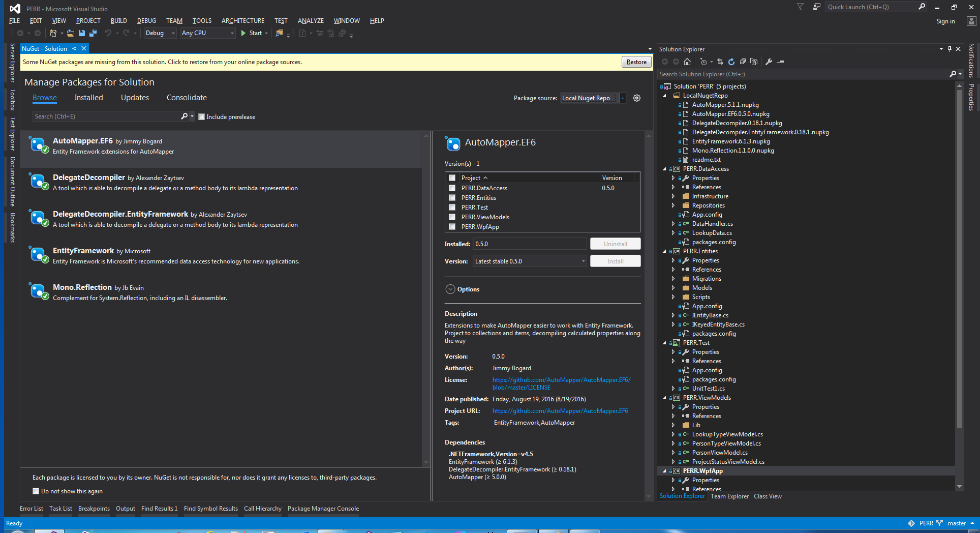Open the BUILD menu
This screenshot has width=980, height=533.
coord(119,21)
